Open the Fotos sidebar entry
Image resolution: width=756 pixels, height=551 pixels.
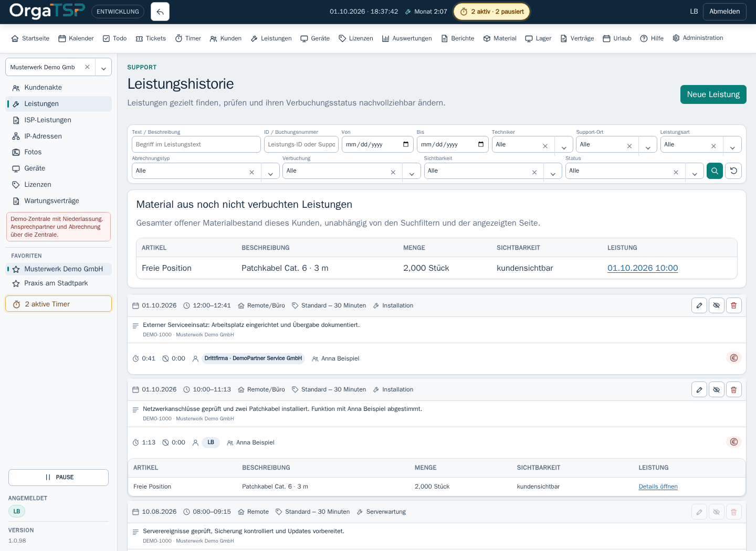pyautogui.click(x=58, y=152)
